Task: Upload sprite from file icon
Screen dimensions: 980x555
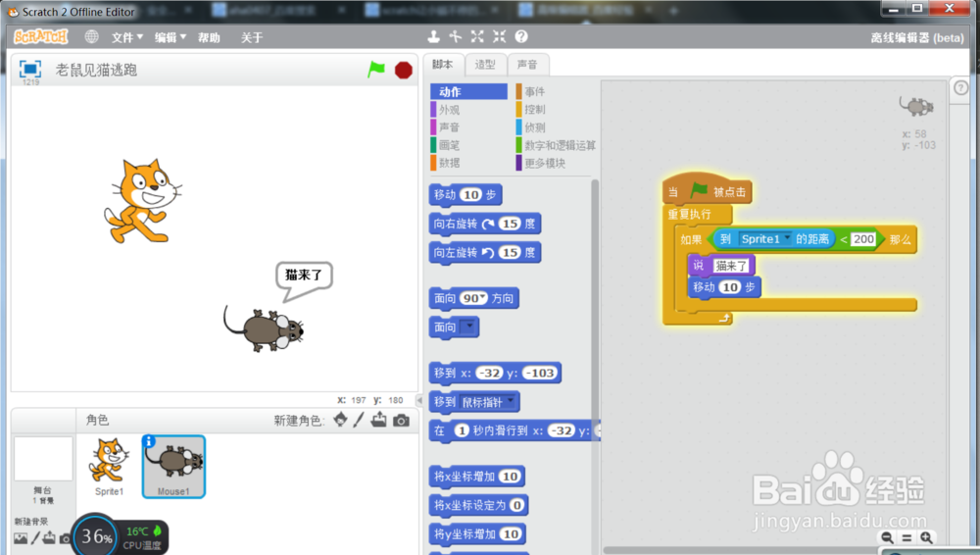Action: 378,420
